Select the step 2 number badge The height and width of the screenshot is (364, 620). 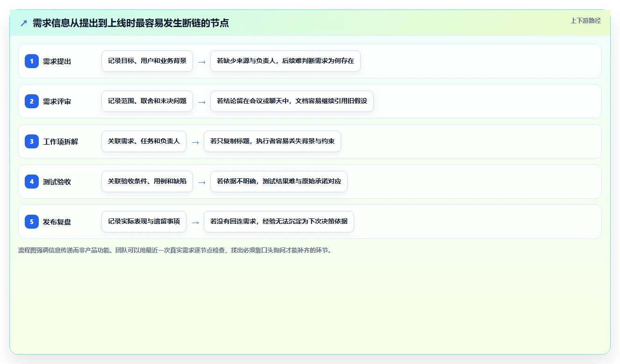tap(32, 101)
